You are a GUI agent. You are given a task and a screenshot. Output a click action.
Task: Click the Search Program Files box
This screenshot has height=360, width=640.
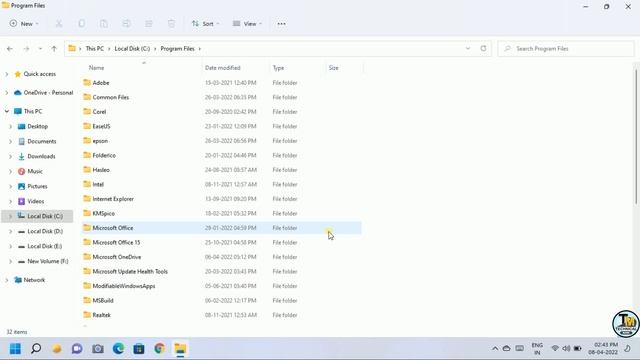tap(566, 49)
